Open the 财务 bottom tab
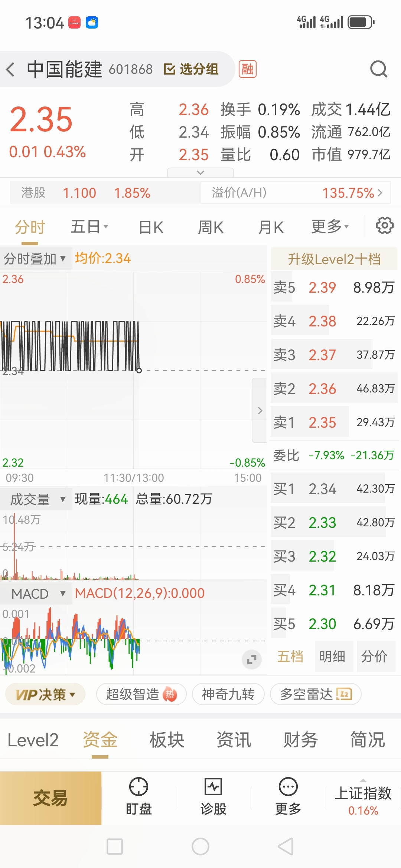The height and width of the screenshot is (868, 401). pos(300,740)
